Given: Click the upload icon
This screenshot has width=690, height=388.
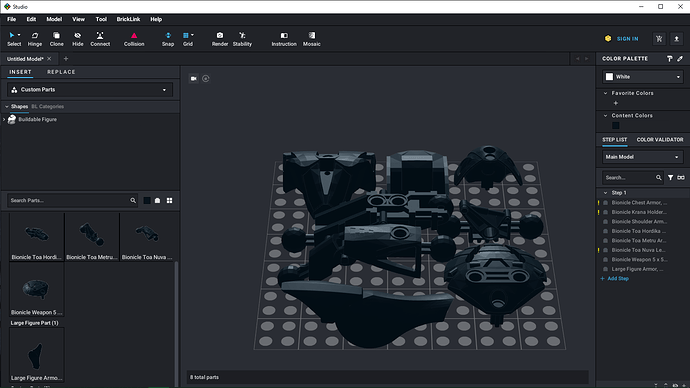Looking at the screenshot, I should click(x=676, y=39).
